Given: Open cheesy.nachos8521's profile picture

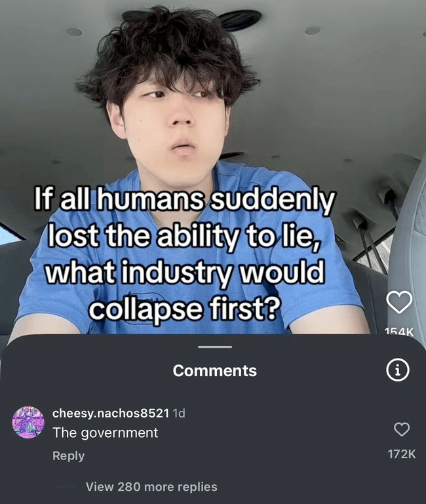Looking at the screenshot, I should coord(28,422).
